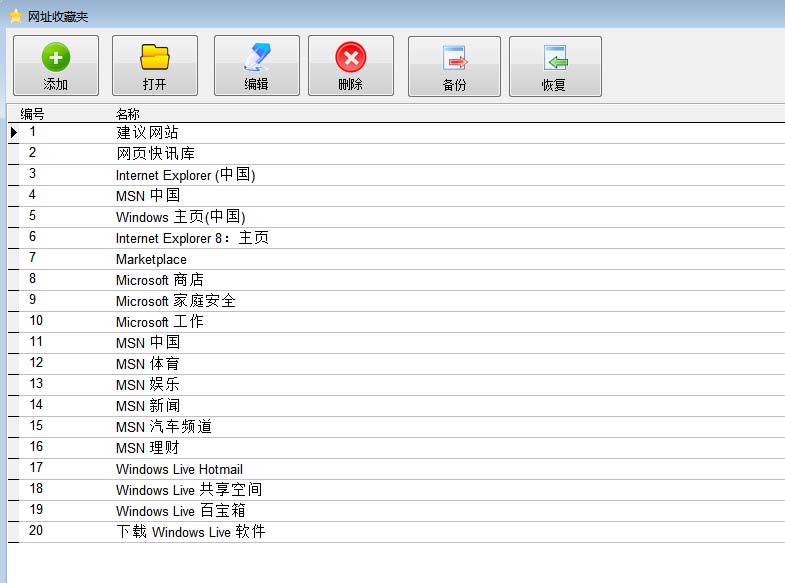This screenshot has height=583, width=785.
Task: Open the selected bookmark with 打开 folder button
Action: pyautogui.click(x=155, y=66)
